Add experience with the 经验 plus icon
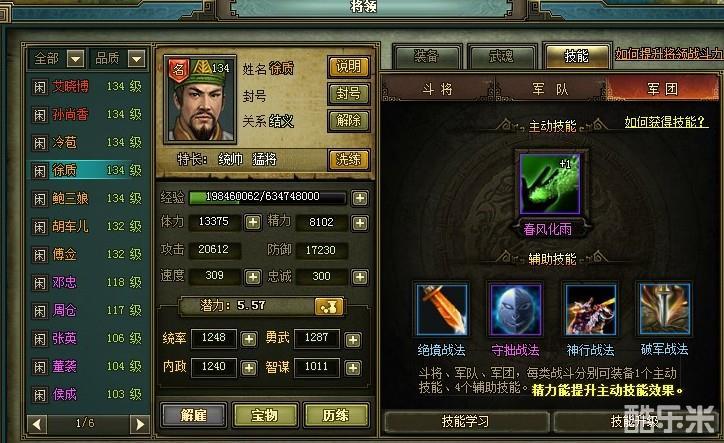The image size is (724, 443). [x=360, y=198]
